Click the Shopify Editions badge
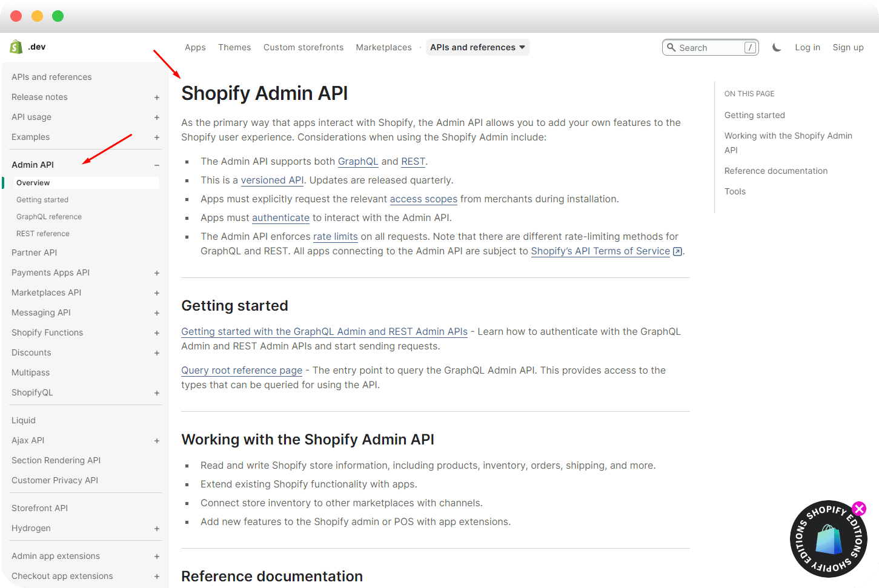This screenshot has width=879, height=588. pyautogui.click(x=829, y=539)
